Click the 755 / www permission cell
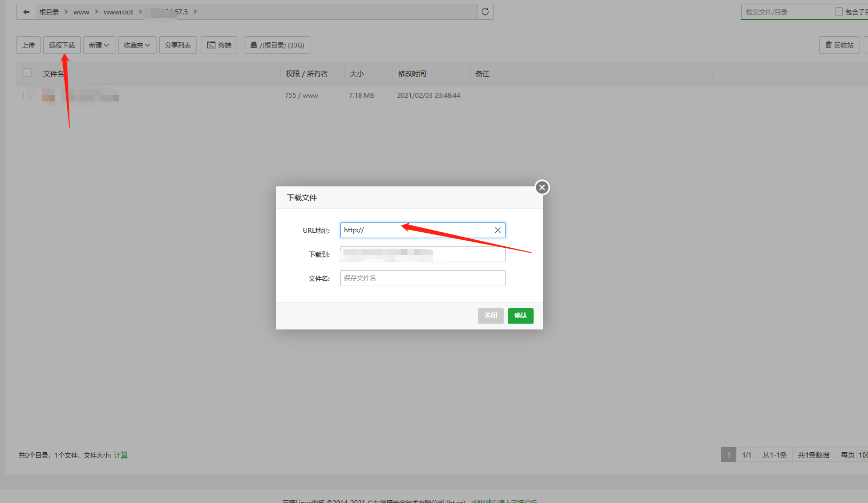The width and height of the screenshot is (868, 503). tap(301, 95)
